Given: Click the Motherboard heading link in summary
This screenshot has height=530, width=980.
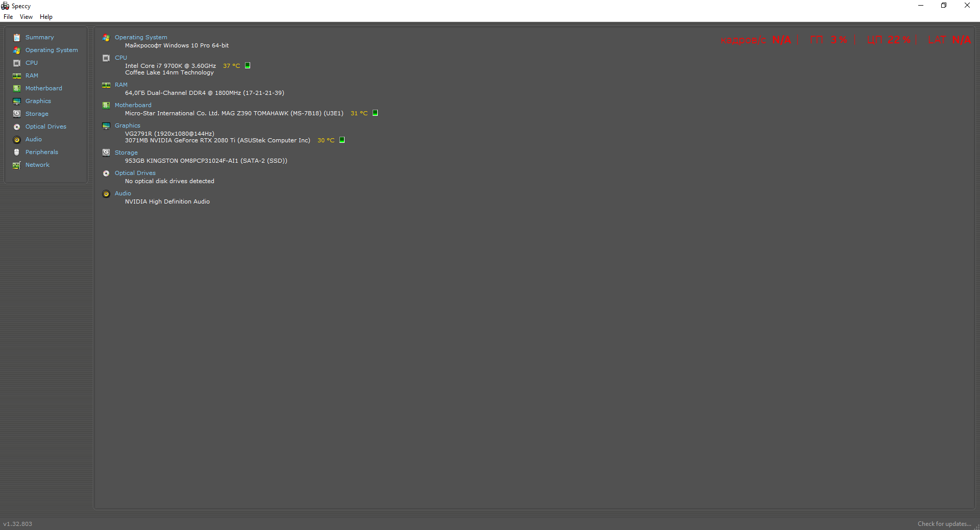Looking at the screenshot, I should [133, 105].
